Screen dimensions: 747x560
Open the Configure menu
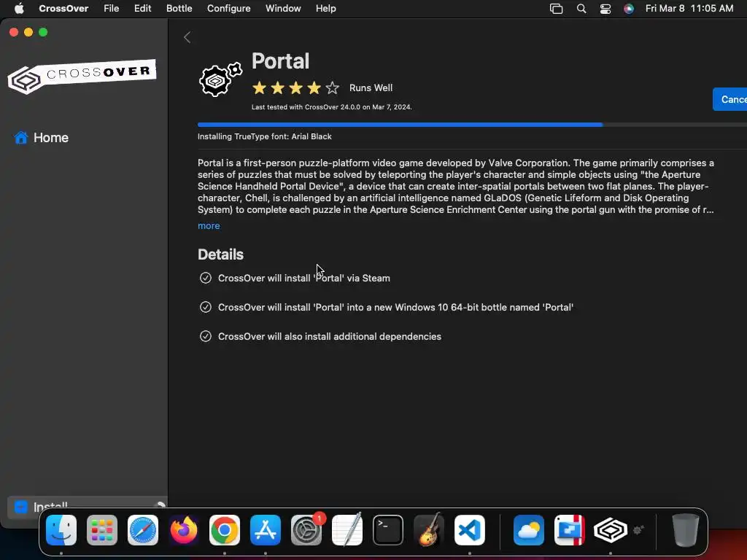(228, 8)
